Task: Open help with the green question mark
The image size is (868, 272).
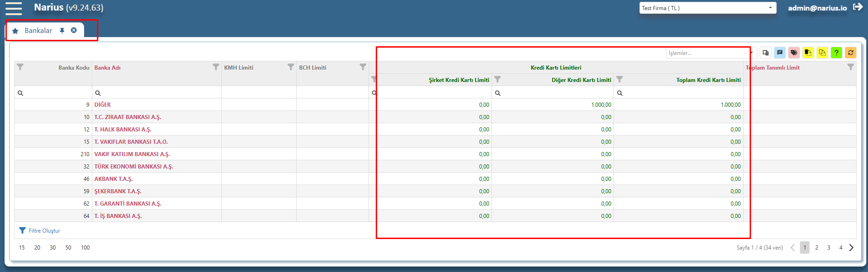Action: (836, 53)
